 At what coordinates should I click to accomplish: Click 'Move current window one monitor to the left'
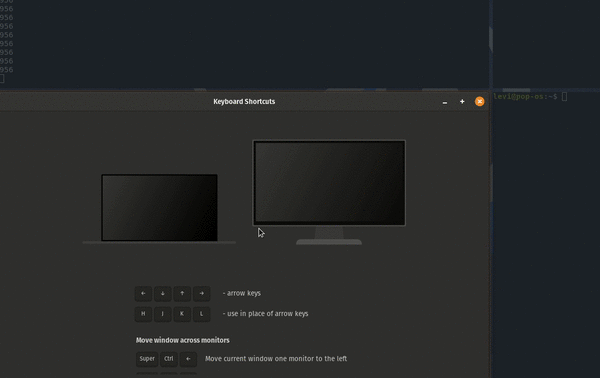[x=276, y=358]
